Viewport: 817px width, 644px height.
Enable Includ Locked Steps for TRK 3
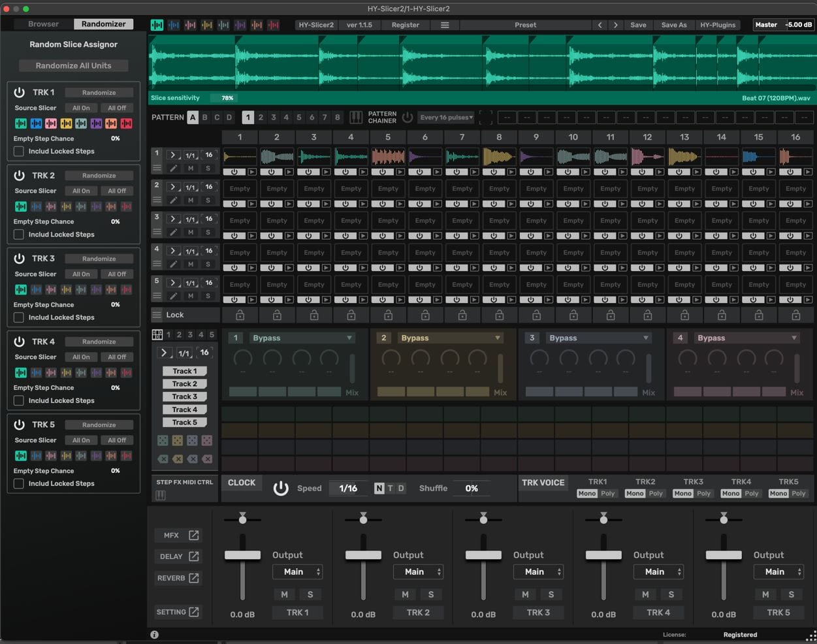tap(19, 317)
